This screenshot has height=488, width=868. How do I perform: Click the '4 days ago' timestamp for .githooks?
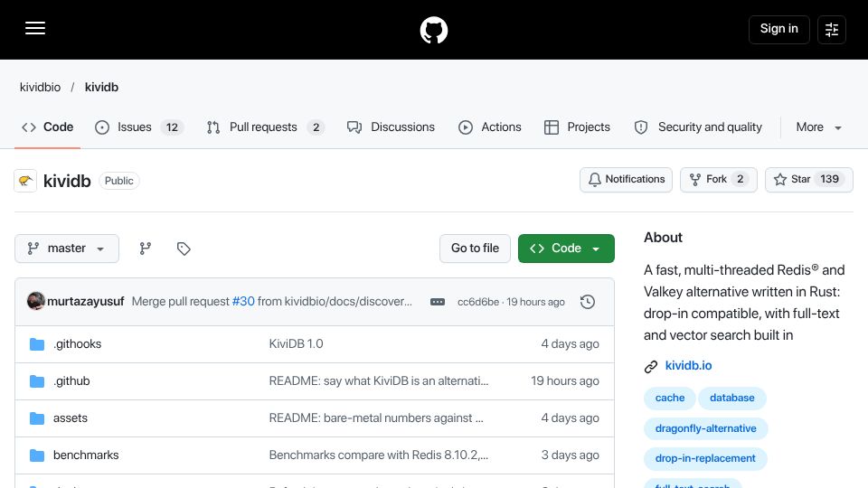click(571, 344)
